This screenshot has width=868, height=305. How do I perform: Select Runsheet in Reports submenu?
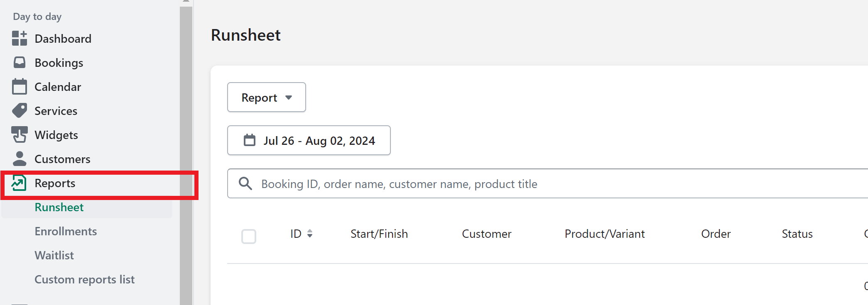59,207
